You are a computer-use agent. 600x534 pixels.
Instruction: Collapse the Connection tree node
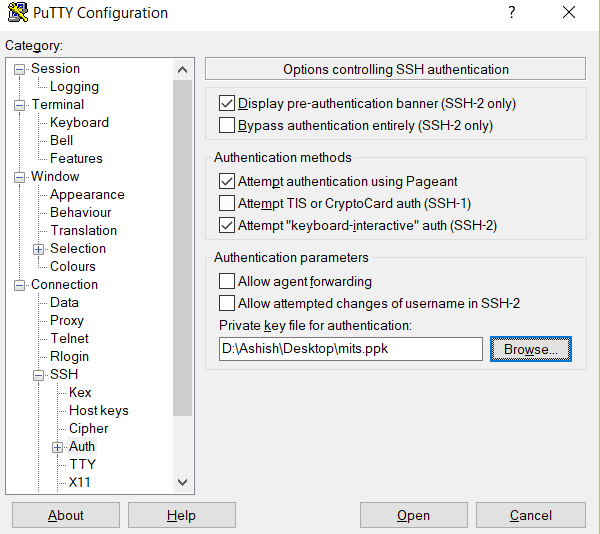[19, 285]
